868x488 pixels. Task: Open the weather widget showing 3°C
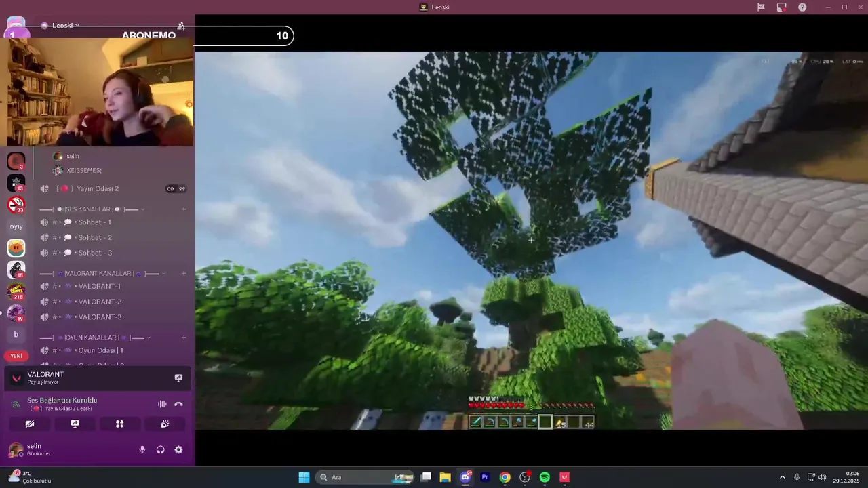coord(30,477)
